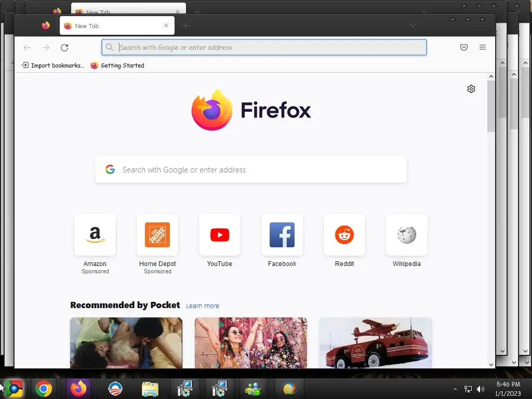Open the Wikipedia shortcut tile
The image size is (532, 399).
tap(406, 235)
